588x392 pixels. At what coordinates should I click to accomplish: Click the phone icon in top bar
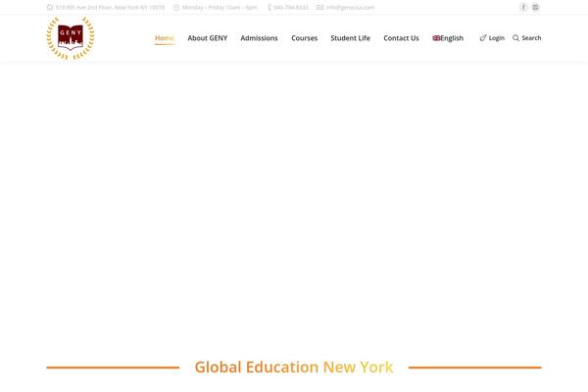click(x=269, y=7)
